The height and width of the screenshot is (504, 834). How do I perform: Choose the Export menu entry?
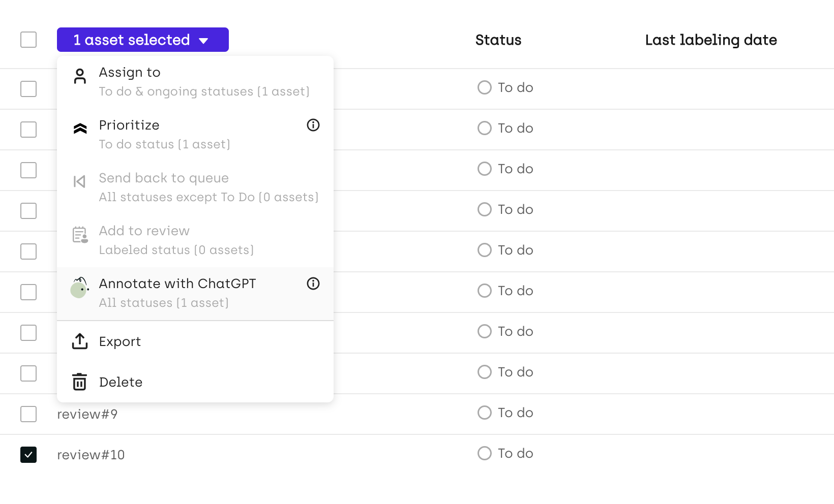pos(120,341)
